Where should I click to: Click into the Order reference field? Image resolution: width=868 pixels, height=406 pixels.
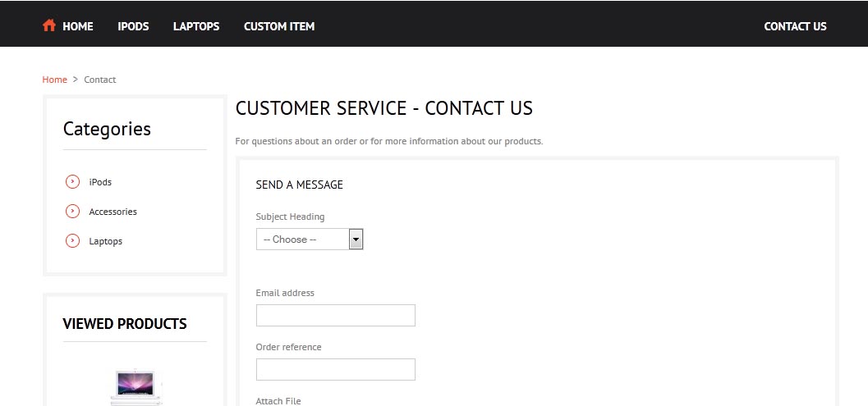[x=335, y=370]
